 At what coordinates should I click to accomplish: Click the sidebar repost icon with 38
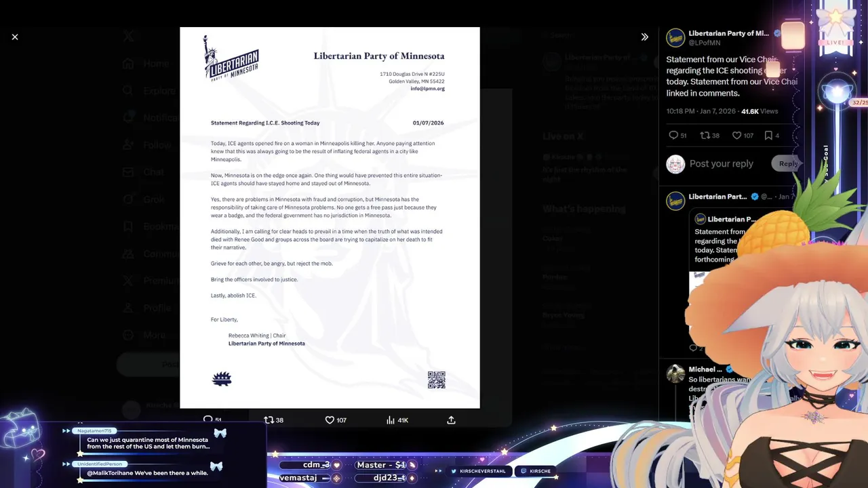click(705, 136)
